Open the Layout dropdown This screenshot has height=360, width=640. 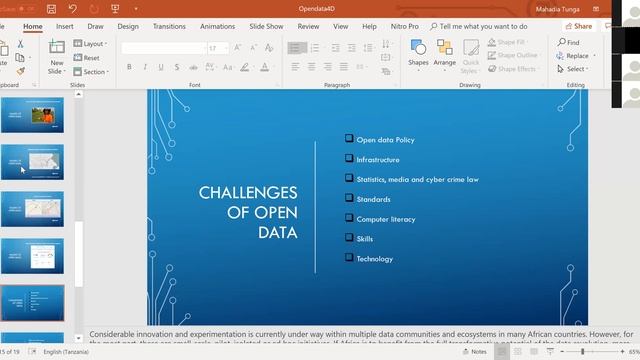pyautogui.click(x=90, y=44)
